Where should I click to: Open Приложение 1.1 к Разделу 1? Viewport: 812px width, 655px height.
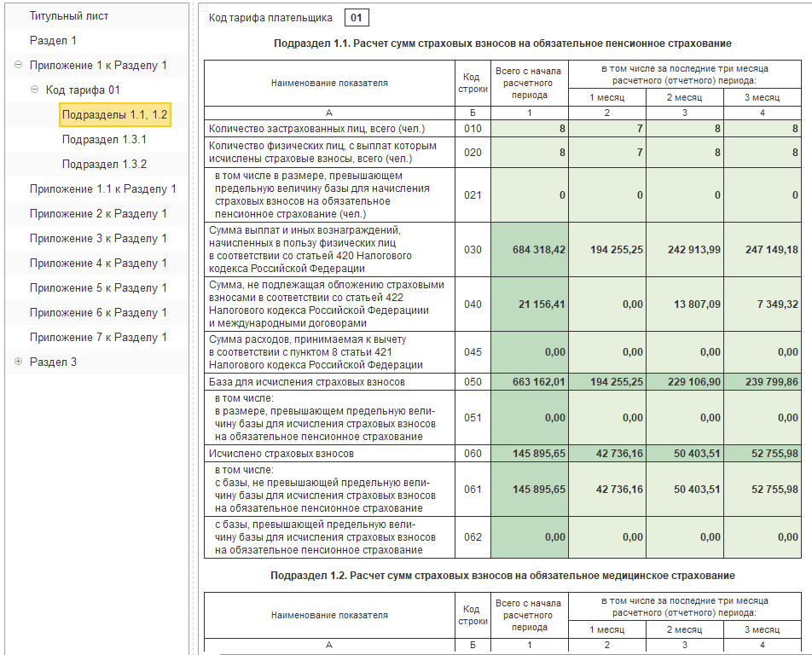click(x=102, y=189)
